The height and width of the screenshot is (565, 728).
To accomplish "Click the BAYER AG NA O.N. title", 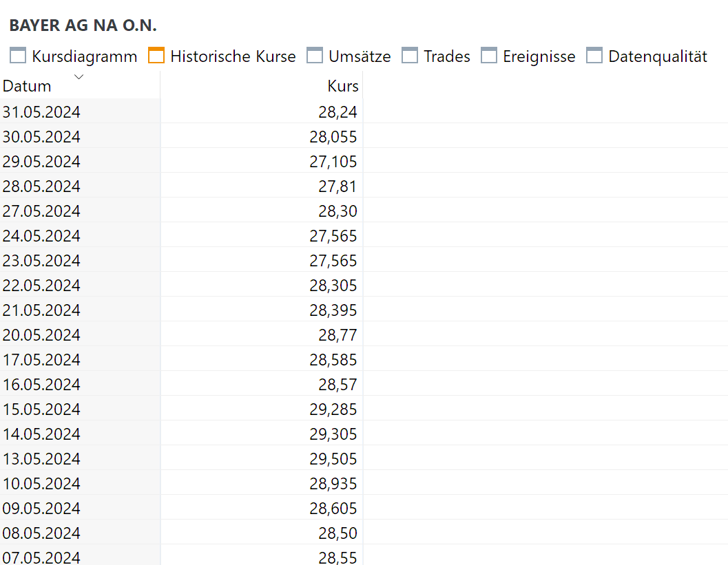I will click(83, 26).
